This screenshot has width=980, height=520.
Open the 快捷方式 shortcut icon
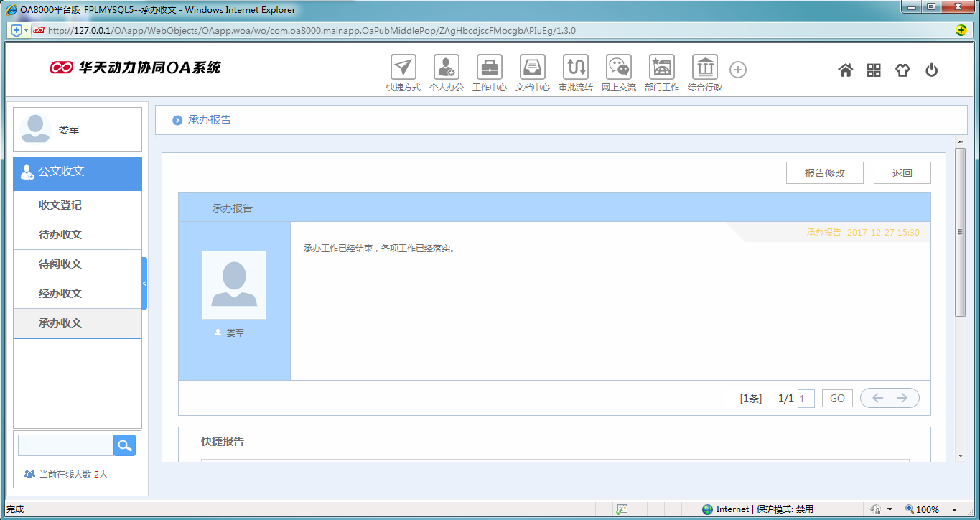tap(403, 68)
